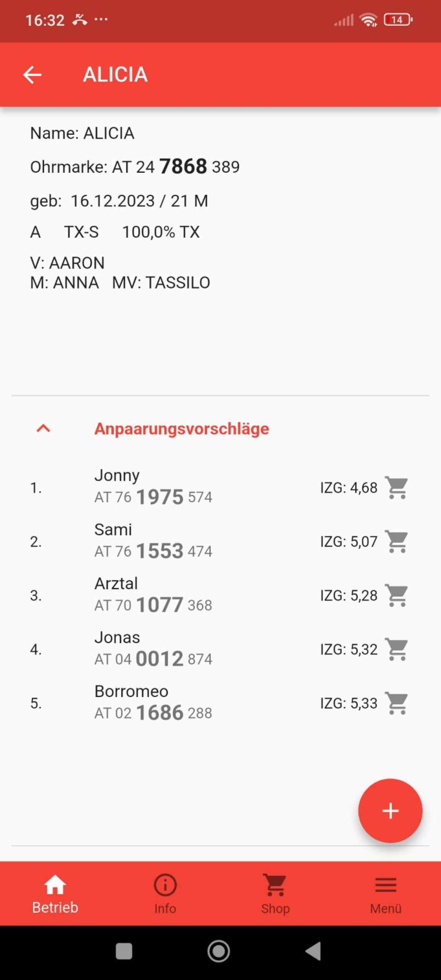Tap the Jonas AT 04 0012 874 entry
Image resolution: width=441 pixels, height=980 pixels.
click(x=153, y=650)
